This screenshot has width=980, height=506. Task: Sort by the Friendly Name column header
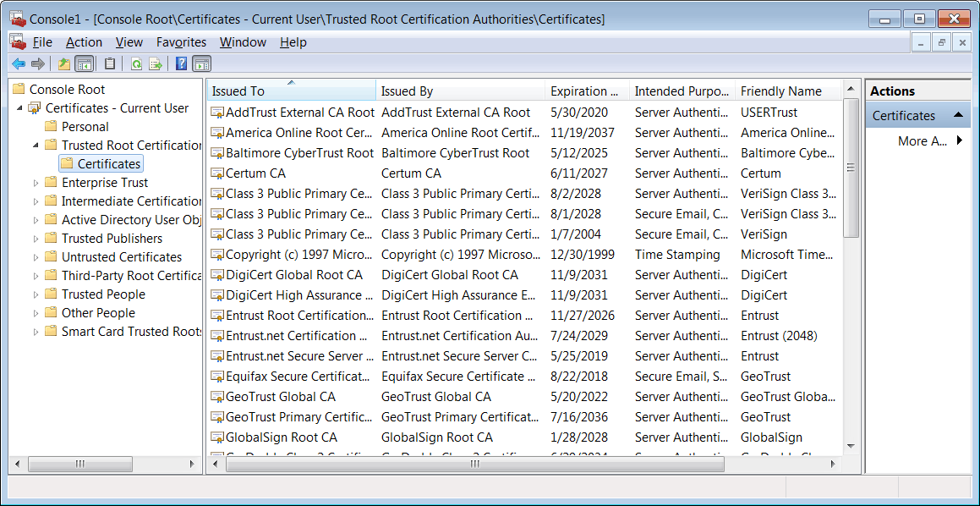tap(787, 91)
